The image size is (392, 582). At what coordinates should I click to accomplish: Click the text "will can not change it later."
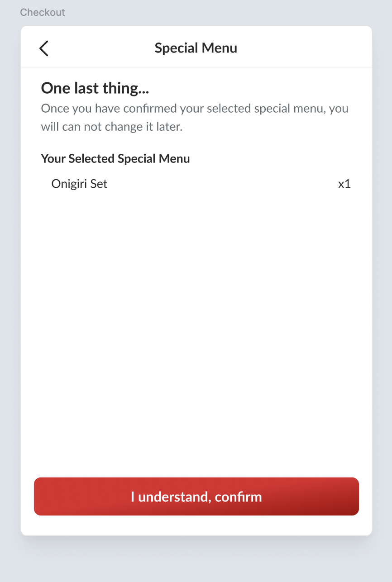tap(111, 127)
